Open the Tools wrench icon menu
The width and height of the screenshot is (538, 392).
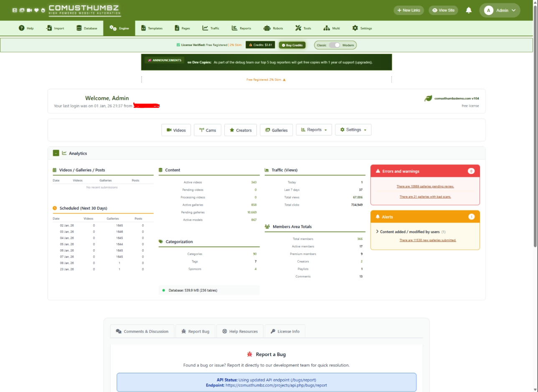tap(298, 28)
